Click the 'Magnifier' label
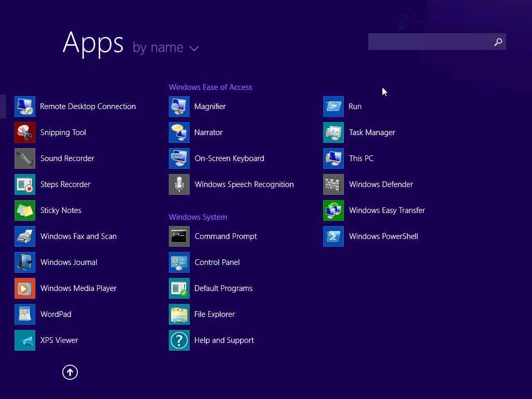The width and height of the screenshot is (532, 399). pyautogui.click(x=210, y=107)
